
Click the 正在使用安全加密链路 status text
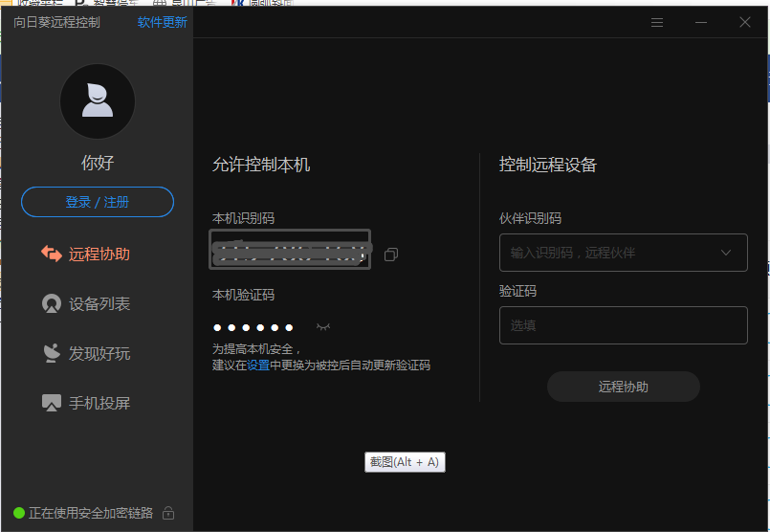tap(91, 513)
